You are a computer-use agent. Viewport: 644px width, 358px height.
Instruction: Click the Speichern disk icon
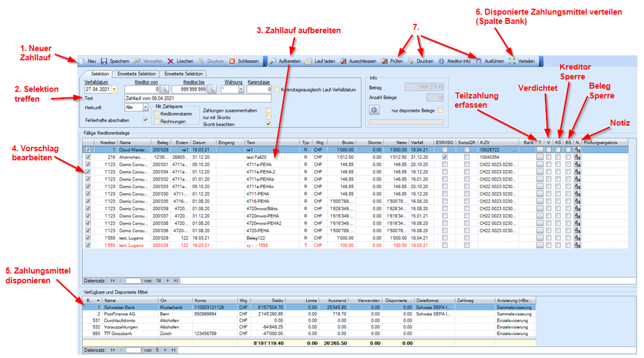click(x=104, y=62)
